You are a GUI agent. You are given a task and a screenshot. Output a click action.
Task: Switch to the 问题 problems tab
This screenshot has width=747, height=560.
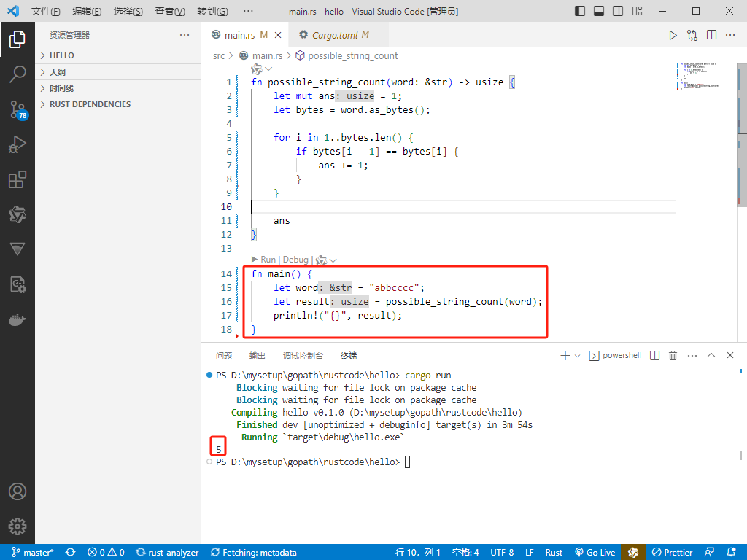click(x=224, y=356)
